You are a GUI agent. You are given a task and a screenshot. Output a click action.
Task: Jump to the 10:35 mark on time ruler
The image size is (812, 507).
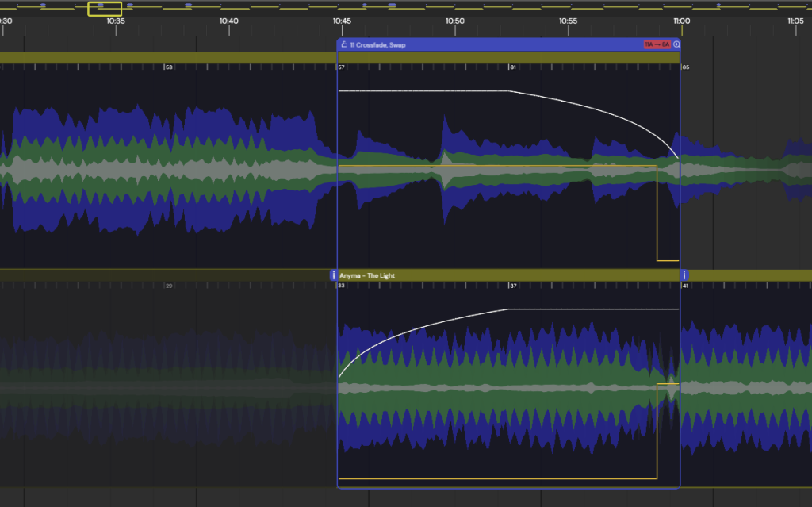point(116,21)
